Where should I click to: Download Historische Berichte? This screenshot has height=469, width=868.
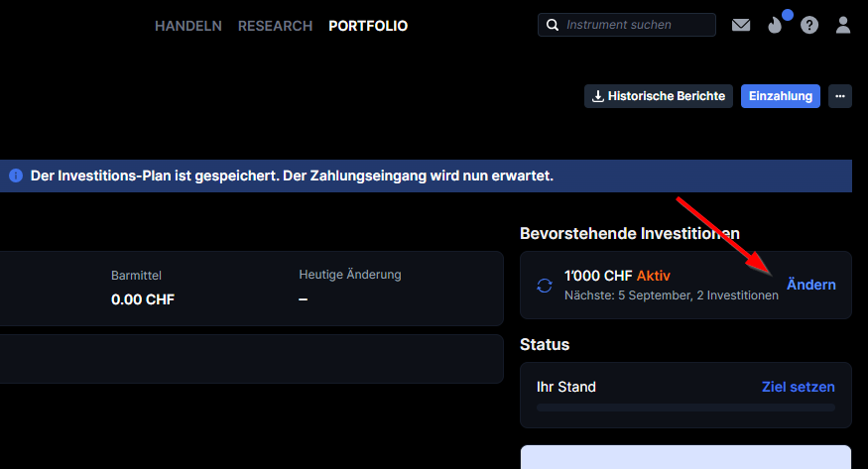tap(659, 96)
